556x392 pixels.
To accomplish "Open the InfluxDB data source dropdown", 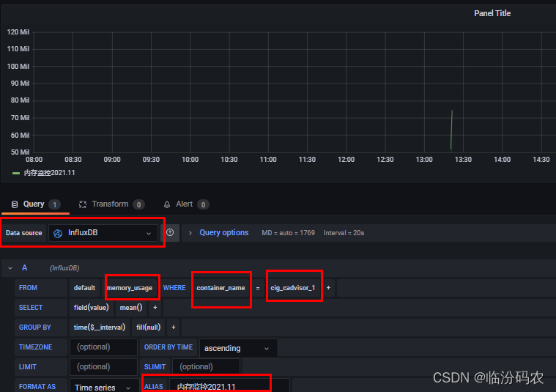I will pyautogui.click(x=103, y=233).
